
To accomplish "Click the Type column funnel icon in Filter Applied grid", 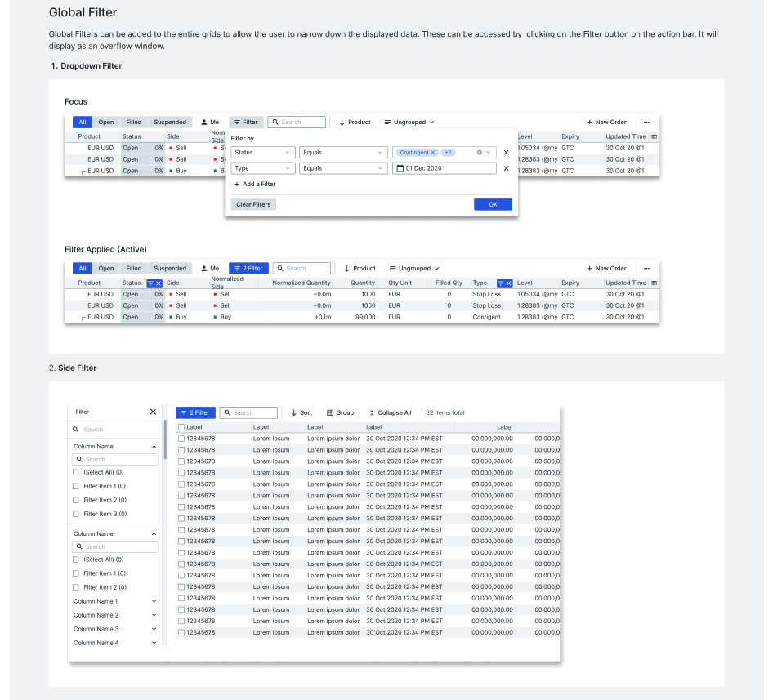I will tap(501, 283).
